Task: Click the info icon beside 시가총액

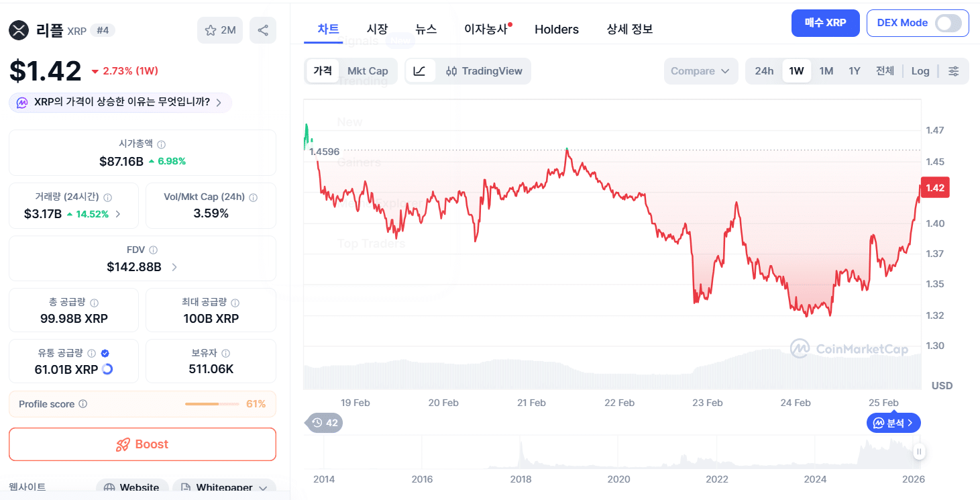Action: coord(162,144)
